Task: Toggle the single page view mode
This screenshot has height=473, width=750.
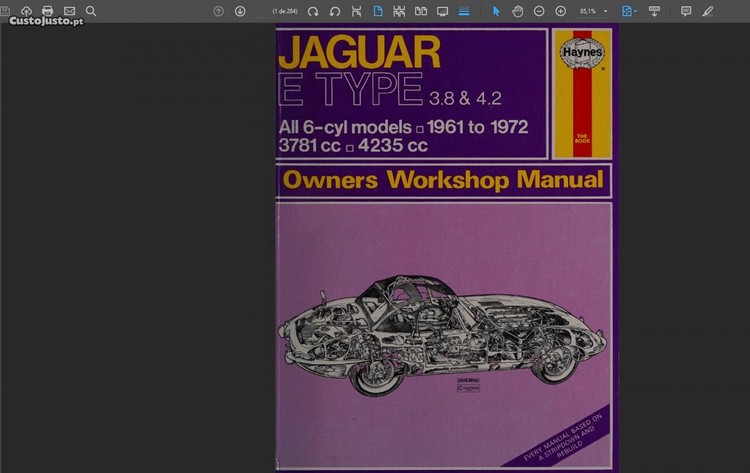Action: (378, 11)
